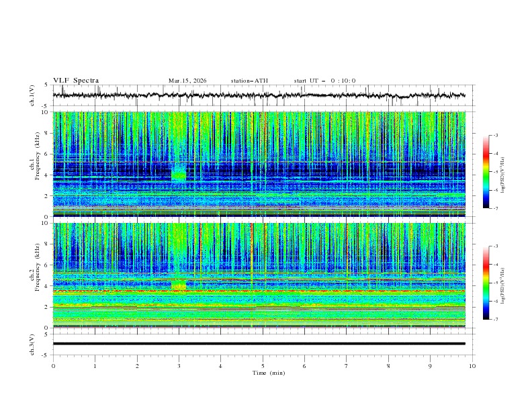
Task: Click the "VLF Spectra" title text
Action: (x=76, y=81)
